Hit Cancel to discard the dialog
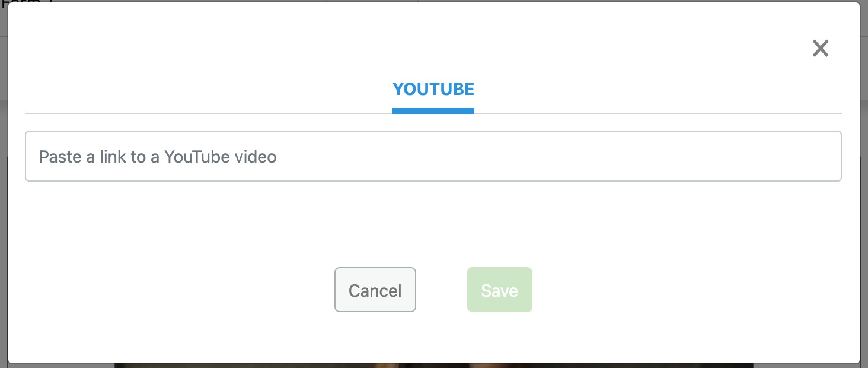The width and height of the screenshot is (868, 368). click(375, 290)
